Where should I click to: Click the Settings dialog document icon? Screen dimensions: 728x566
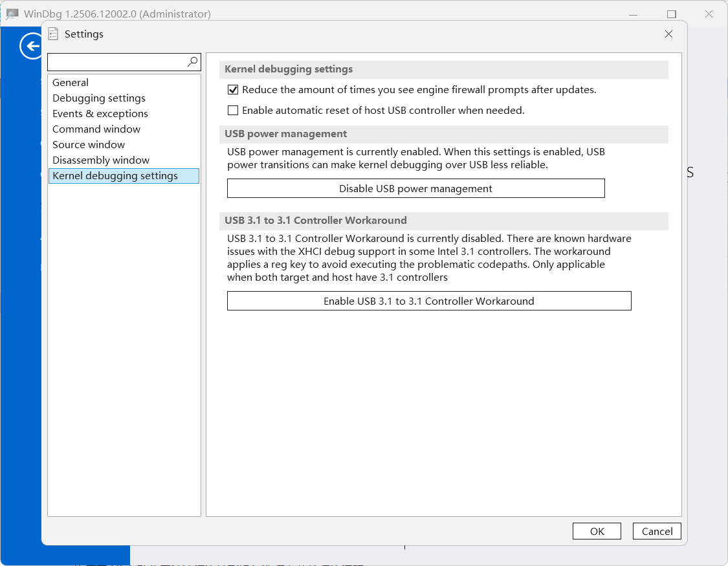coord(54,34)
